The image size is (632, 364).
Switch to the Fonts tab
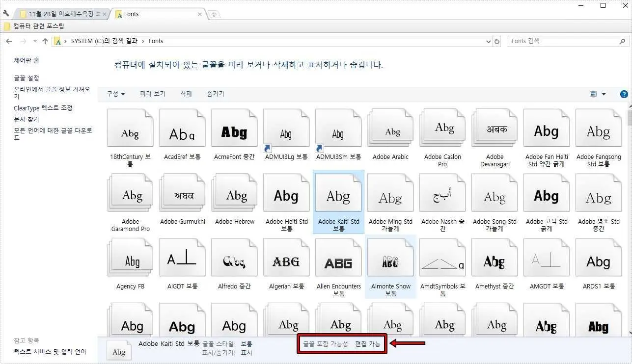157,14
